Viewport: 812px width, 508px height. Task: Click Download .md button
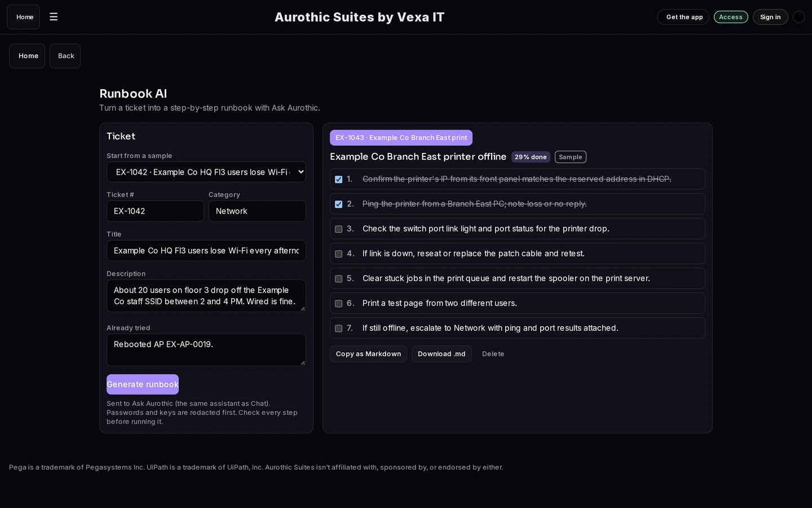pyautogui.click(x=442, y=354)
